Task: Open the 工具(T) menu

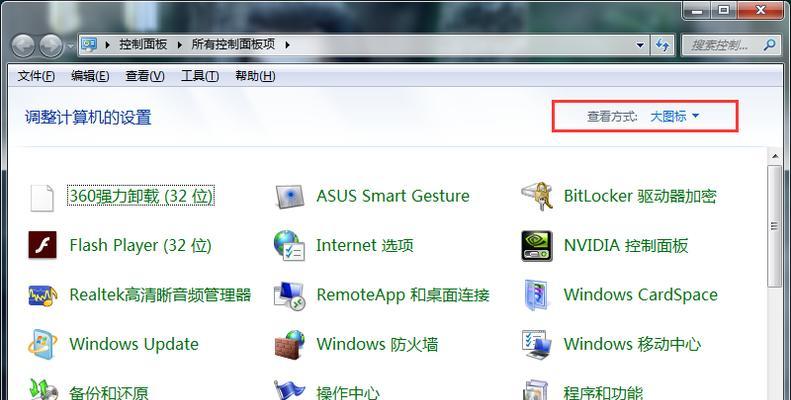Action: pos(200,76)
